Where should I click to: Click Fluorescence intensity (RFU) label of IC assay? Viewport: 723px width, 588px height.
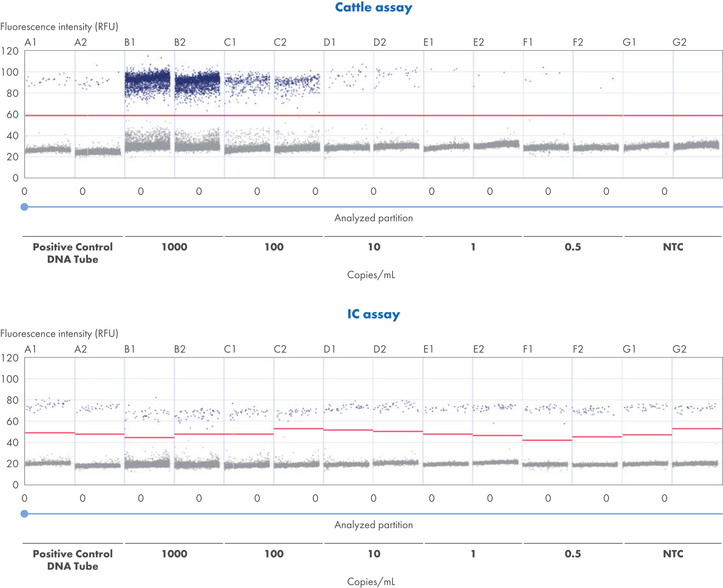pos(59,334)
